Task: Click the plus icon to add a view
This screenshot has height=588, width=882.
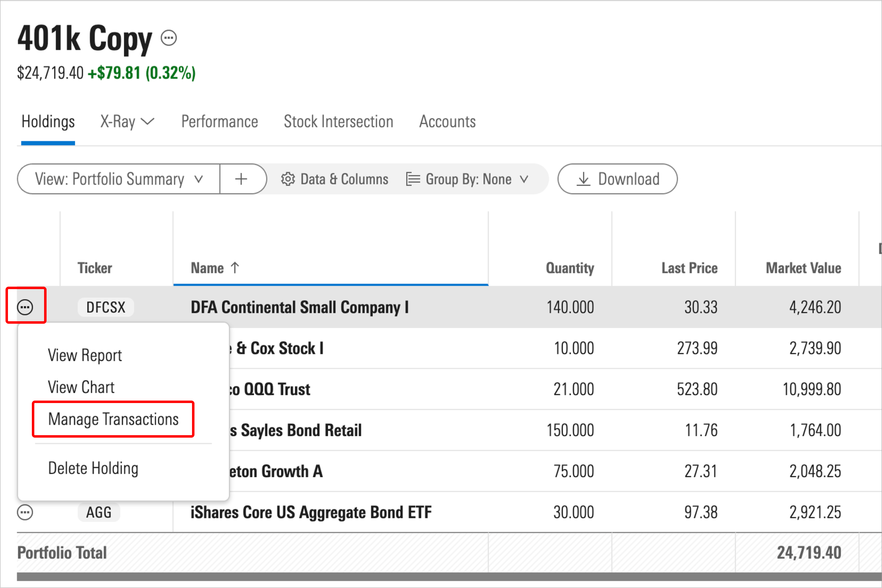Action: (242, 179)
